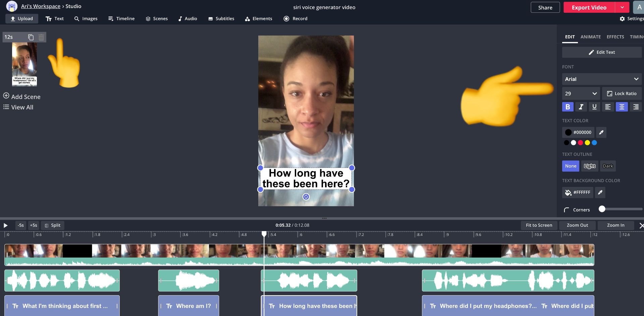This screenshot has height=316, width=644.
Task: Open the font size 29 dropdown
Action: pyautogui.click(x=581, y=94)
